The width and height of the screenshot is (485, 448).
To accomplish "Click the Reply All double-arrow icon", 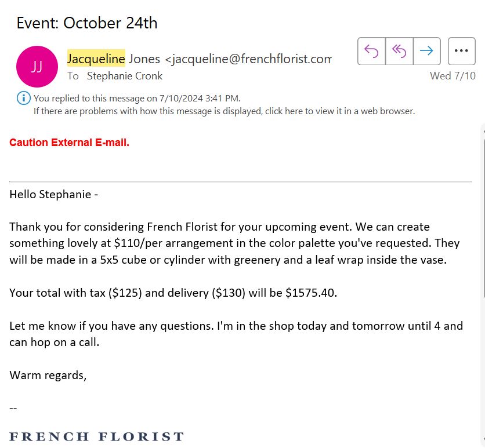I will tap(399, 51).
